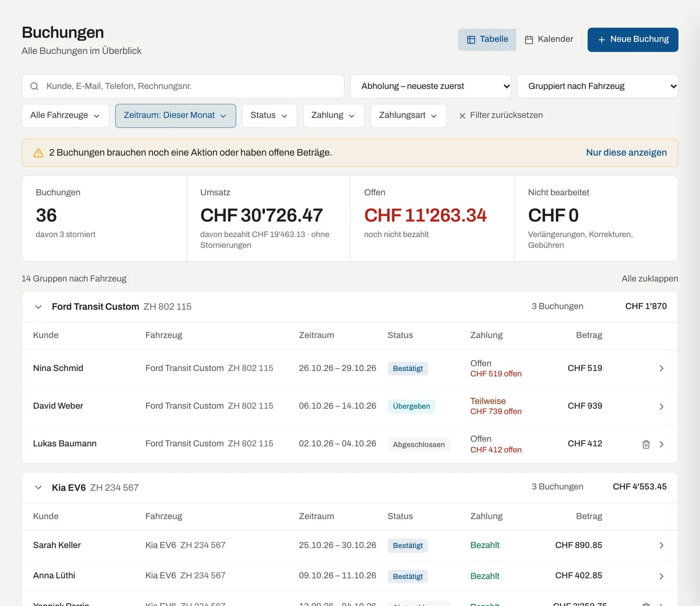Switch to Kalender view
Viewport: 700px width, 606px height.
click(x=549, y=39)
